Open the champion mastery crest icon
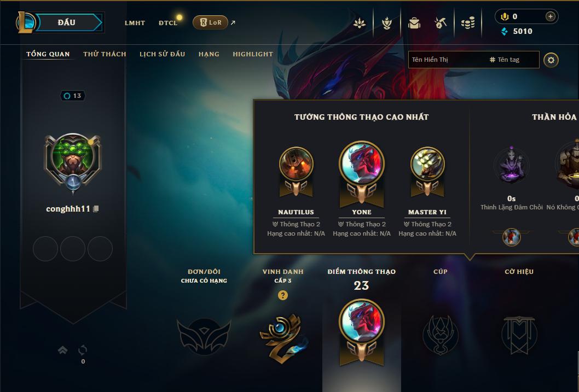579x392 pixels. (386, 24)
